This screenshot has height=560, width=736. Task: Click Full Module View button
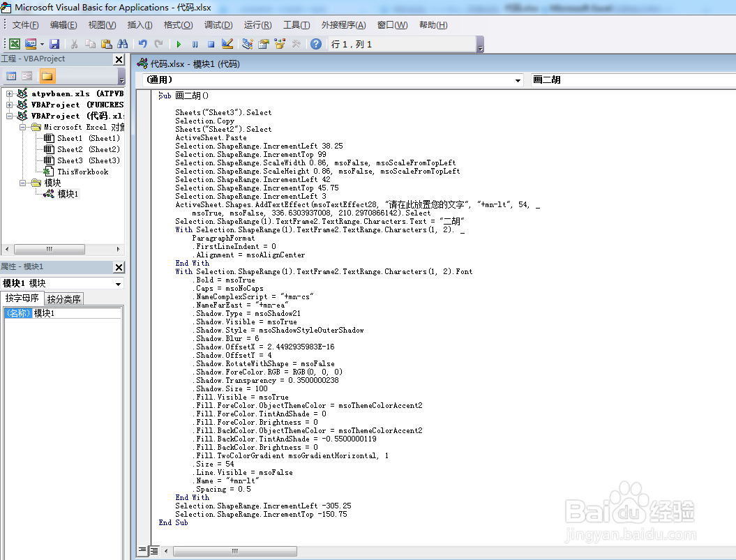tap(154, 550)
